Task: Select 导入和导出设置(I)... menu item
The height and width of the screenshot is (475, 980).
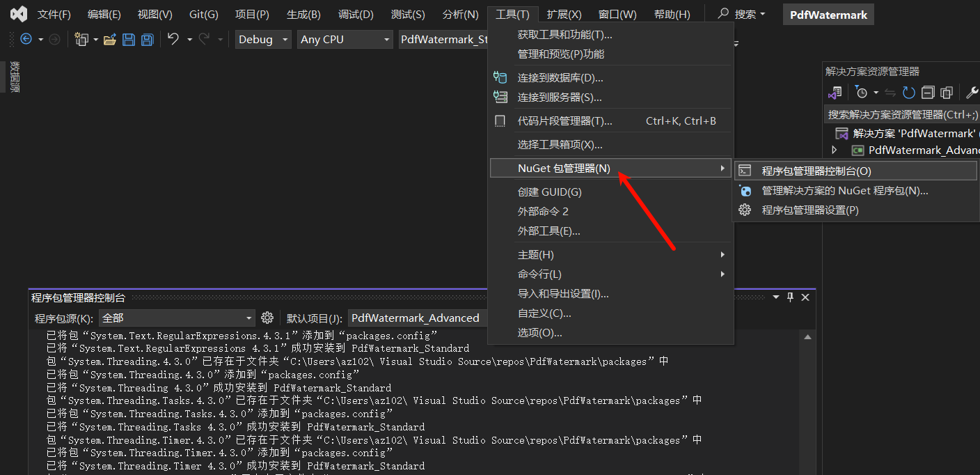Action: click(610, 293)
